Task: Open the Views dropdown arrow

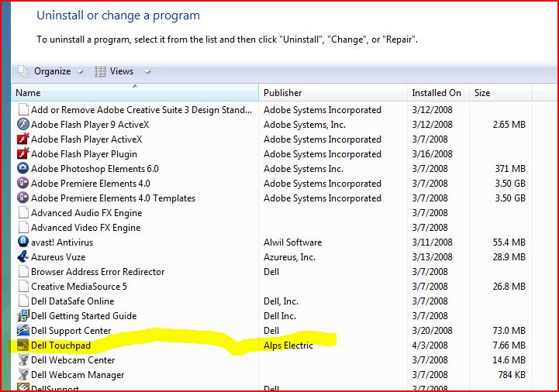Action: tap(147, 71)
